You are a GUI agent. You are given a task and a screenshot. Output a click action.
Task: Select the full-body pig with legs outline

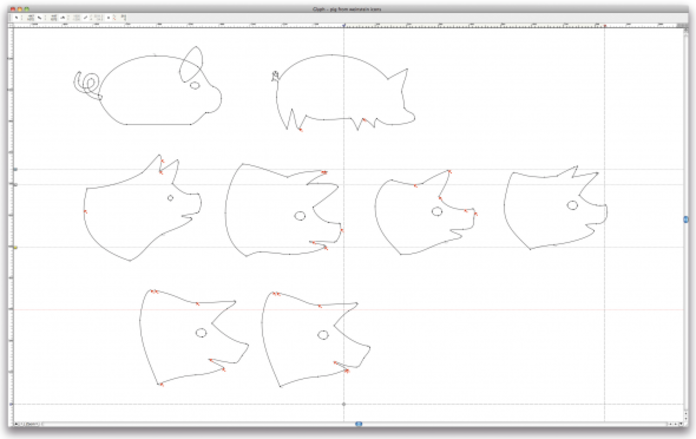(x=343, y=92)
